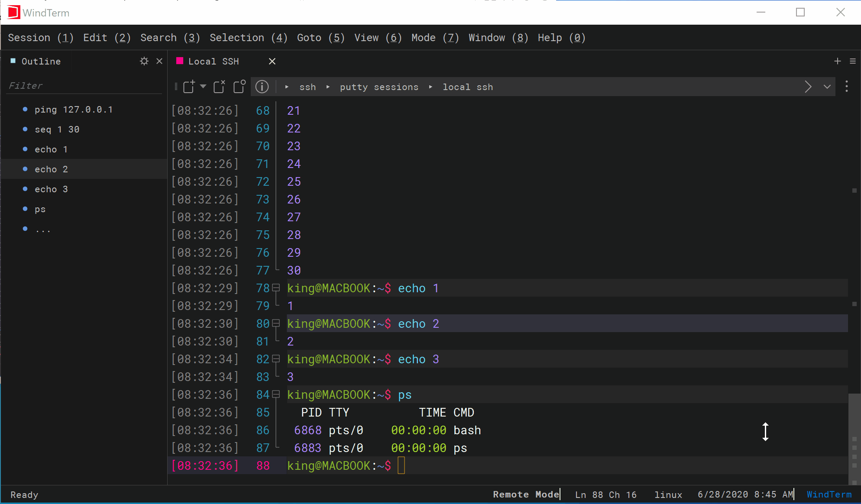This screenshot has height=504, width=861.
Task: Toggle fold on echo 3 line
Action: (x=276, y=359)
